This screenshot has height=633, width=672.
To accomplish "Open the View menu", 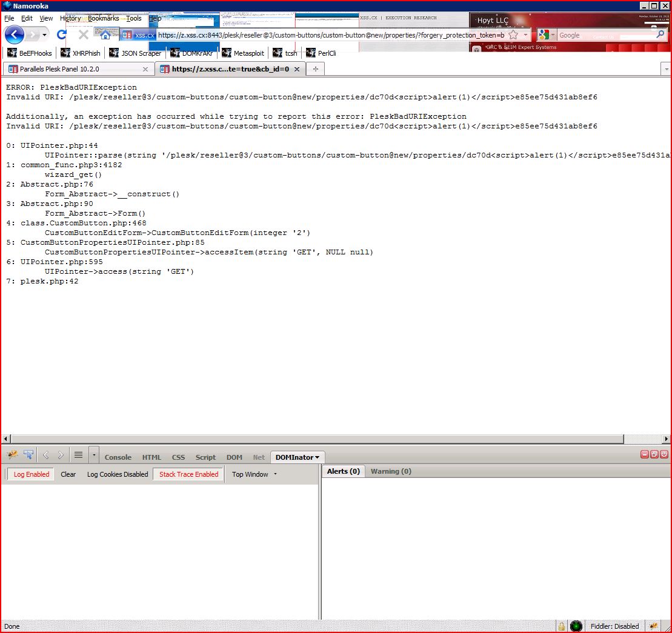I will 46,18.
